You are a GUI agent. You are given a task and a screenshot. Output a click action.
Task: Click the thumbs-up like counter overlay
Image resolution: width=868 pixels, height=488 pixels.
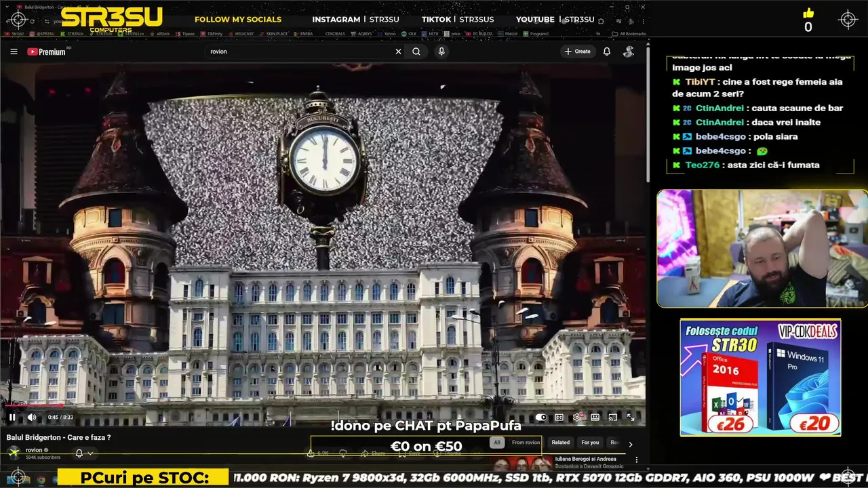coord(808,21)
